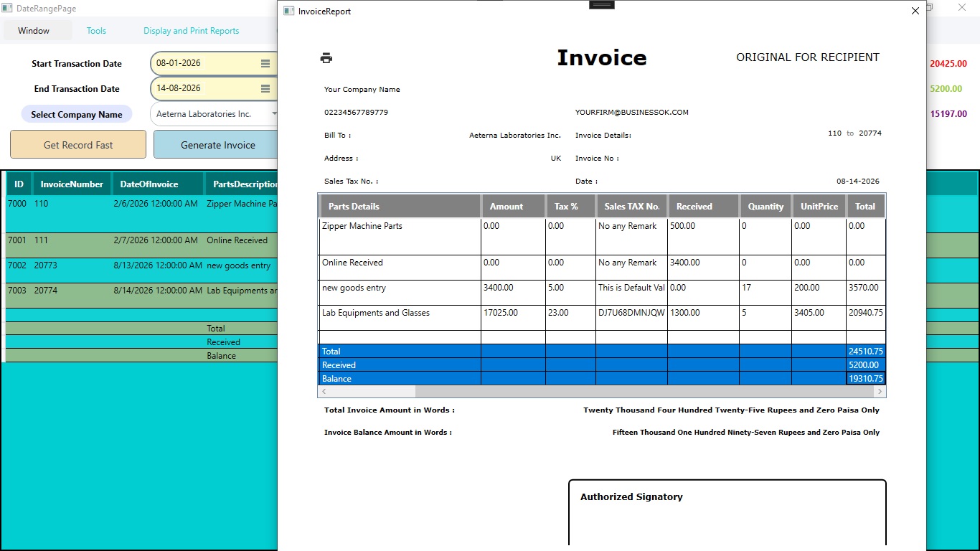The width and height of the screenshot is (980, 551).
Task: Click the DateRangePage window icon
Action: tap(7, 9)
